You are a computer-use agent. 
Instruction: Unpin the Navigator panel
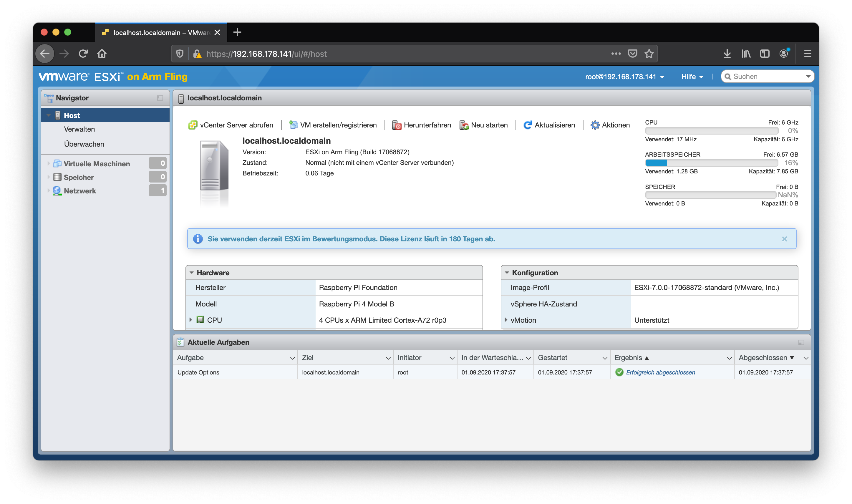[160, 98]
